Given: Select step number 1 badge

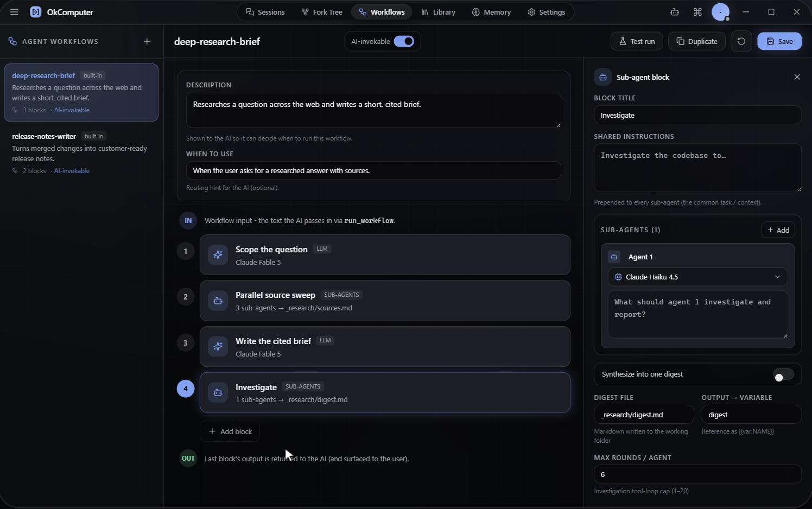Looking at the screenshot, I should pyautogui.click(x=186, y=251).
